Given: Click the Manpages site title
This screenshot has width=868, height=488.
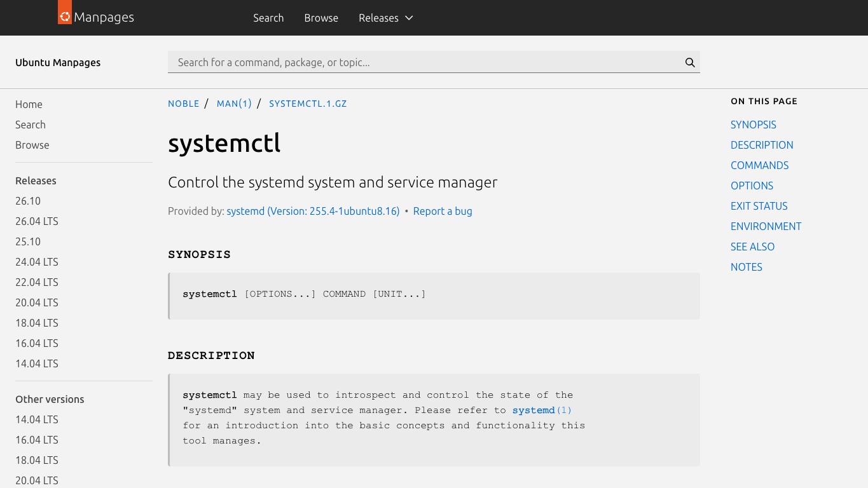Looking at the screenshot, I should 104,17.
